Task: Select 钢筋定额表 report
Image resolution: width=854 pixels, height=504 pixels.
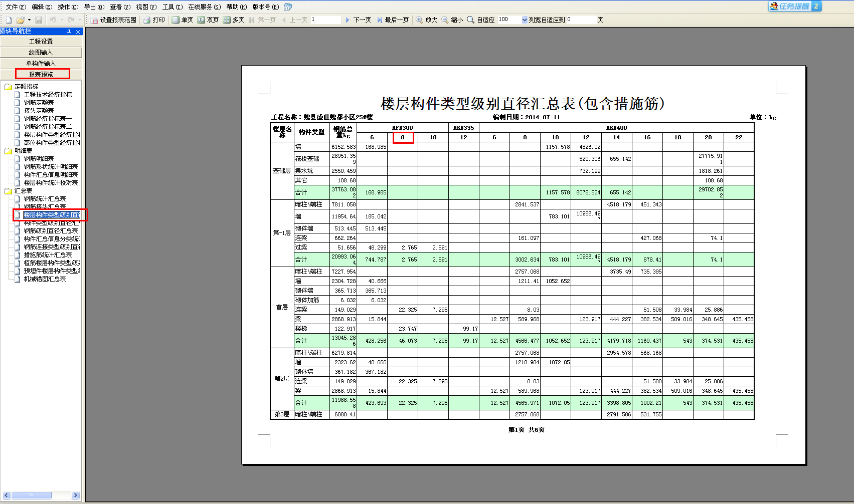Action: pos(39,103)
